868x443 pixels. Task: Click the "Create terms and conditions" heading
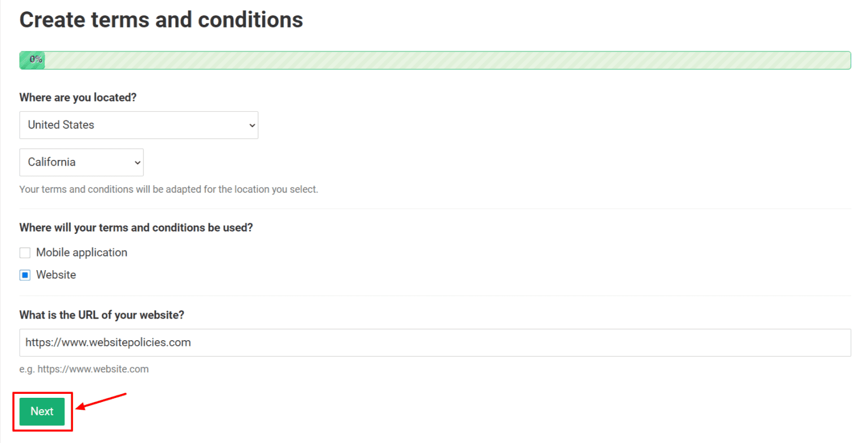tap(161, 20)
